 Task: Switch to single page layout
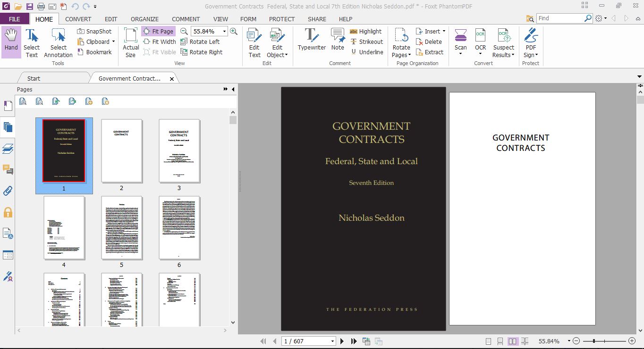488,341
